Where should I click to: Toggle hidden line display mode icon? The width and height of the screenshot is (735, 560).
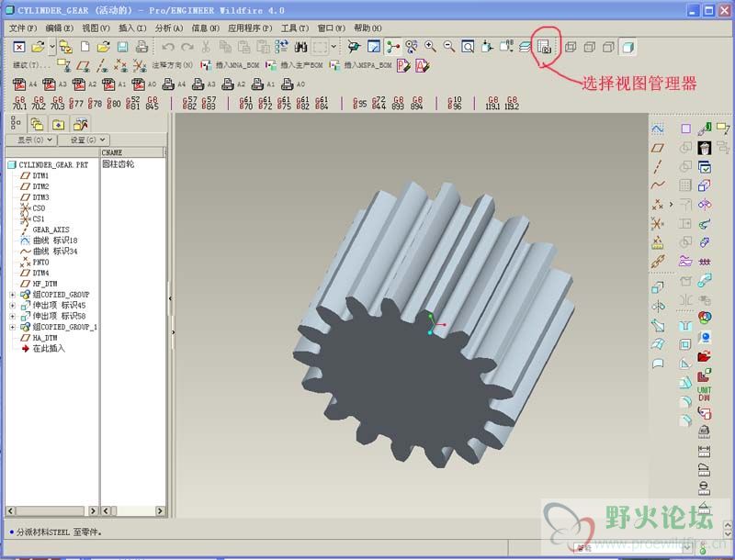coord(589,46)
